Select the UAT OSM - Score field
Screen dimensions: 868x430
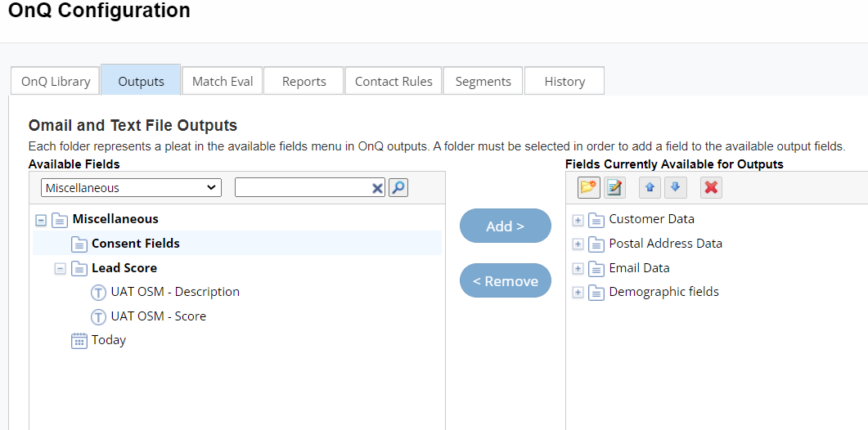(158, 316)
